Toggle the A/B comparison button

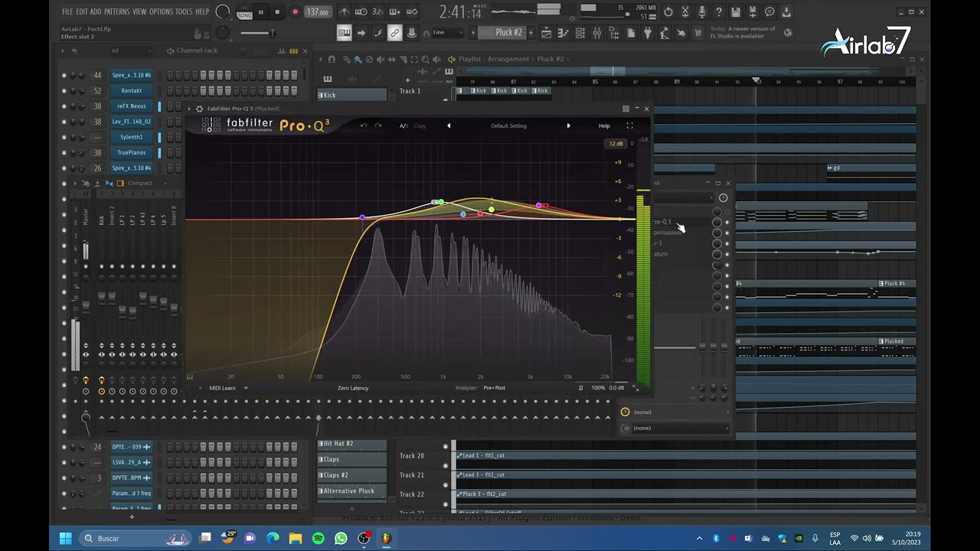(x=403, y=126)
